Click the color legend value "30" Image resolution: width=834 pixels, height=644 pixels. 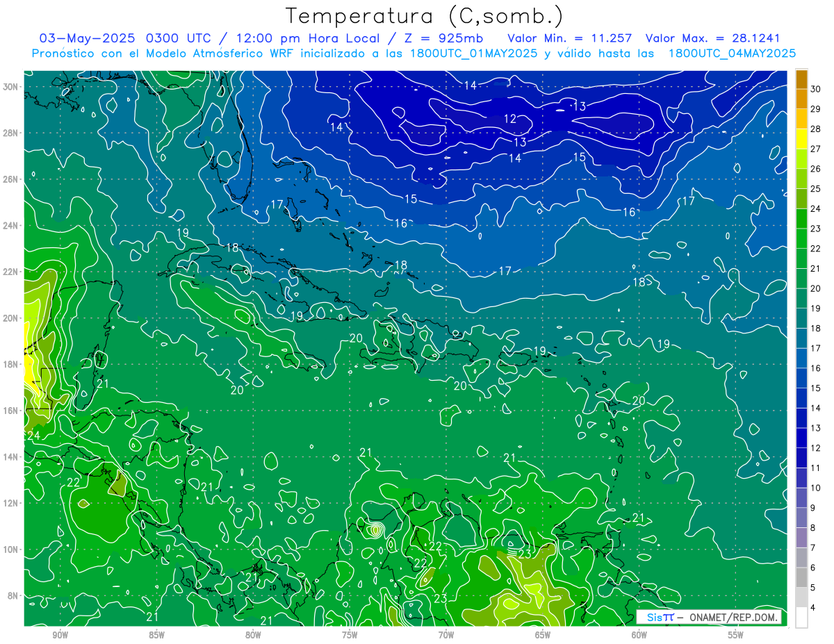click(816, 89)
